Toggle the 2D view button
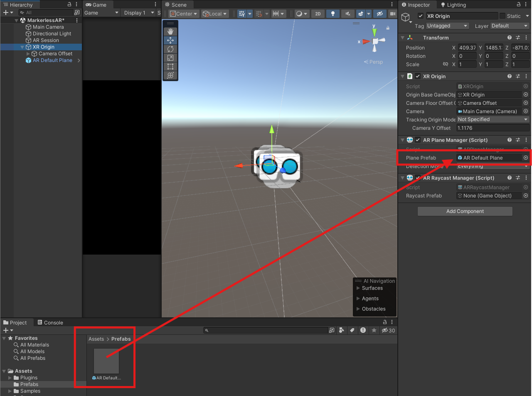 (x=318, y=14)
